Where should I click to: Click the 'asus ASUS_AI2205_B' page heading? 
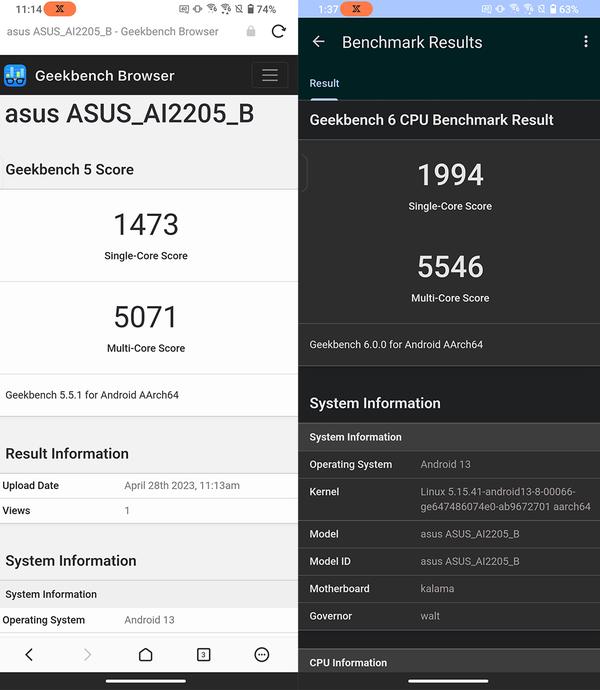tap(129, 114)
